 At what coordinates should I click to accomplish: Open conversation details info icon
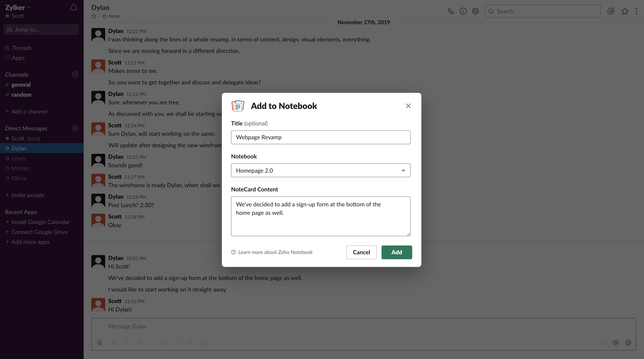(463, 11)
